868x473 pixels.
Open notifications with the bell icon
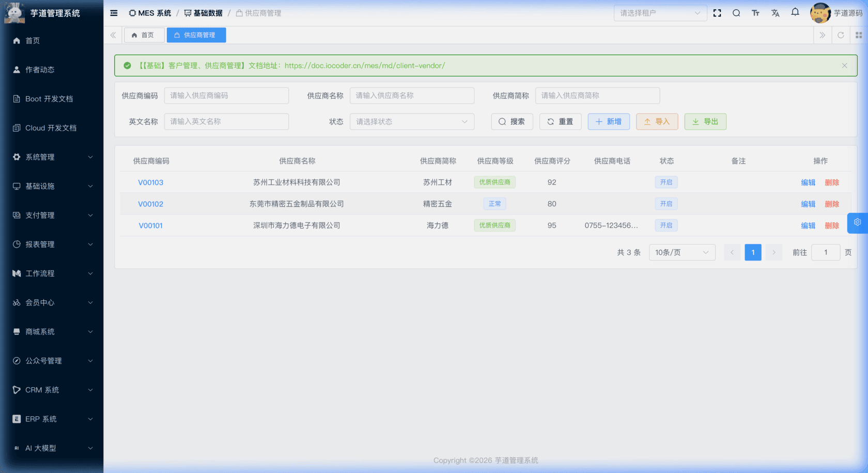(x=795, y=12)
